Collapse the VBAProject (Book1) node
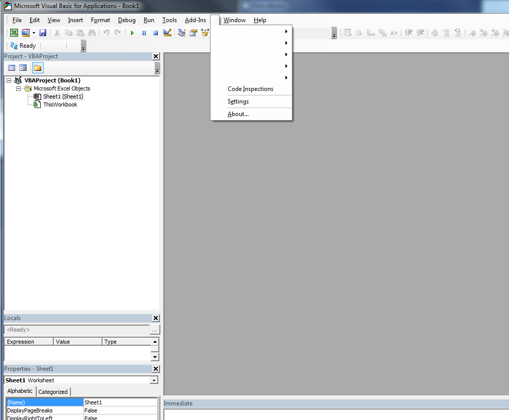 [x=9, y=80]
